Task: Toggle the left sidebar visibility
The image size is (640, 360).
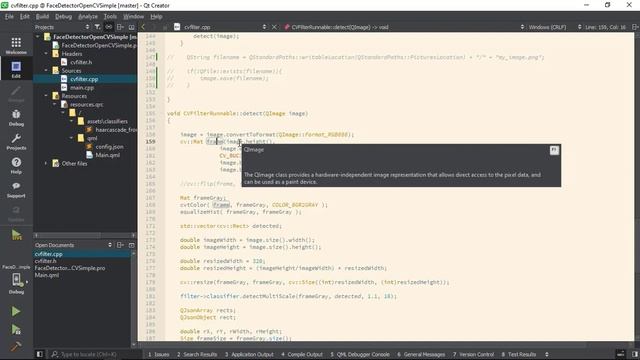Action: point(39,354)
